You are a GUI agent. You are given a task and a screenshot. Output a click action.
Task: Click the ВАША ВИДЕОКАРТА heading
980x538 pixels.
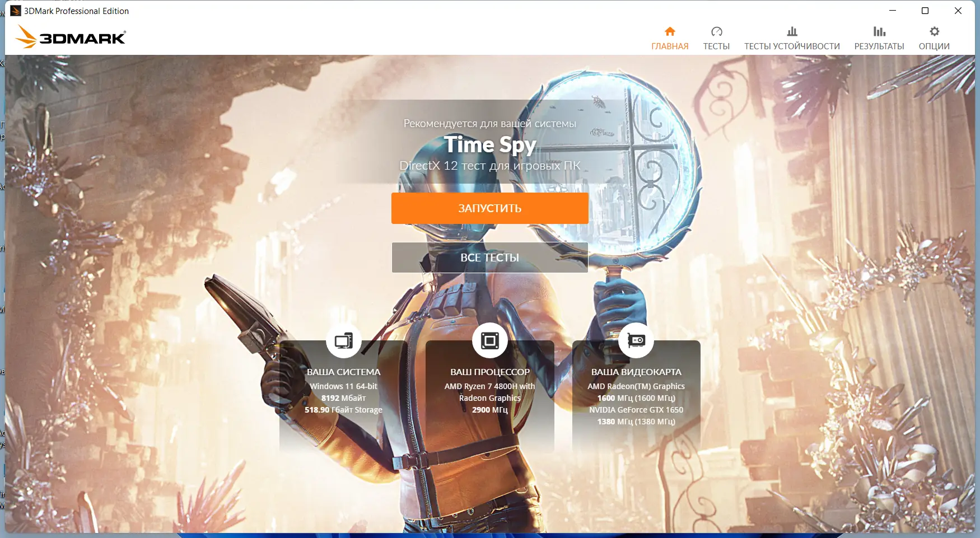click(x=636, y=372)
